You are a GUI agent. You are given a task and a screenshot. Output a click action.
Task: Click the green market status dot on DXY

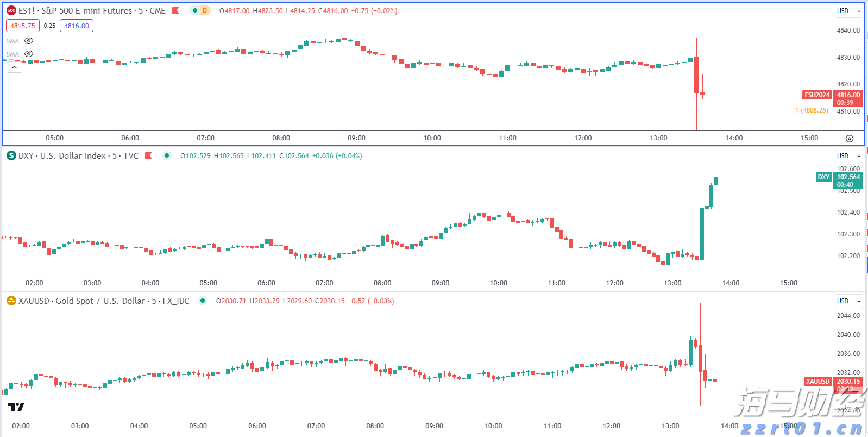pyautogui.click(x=167, y=155)
